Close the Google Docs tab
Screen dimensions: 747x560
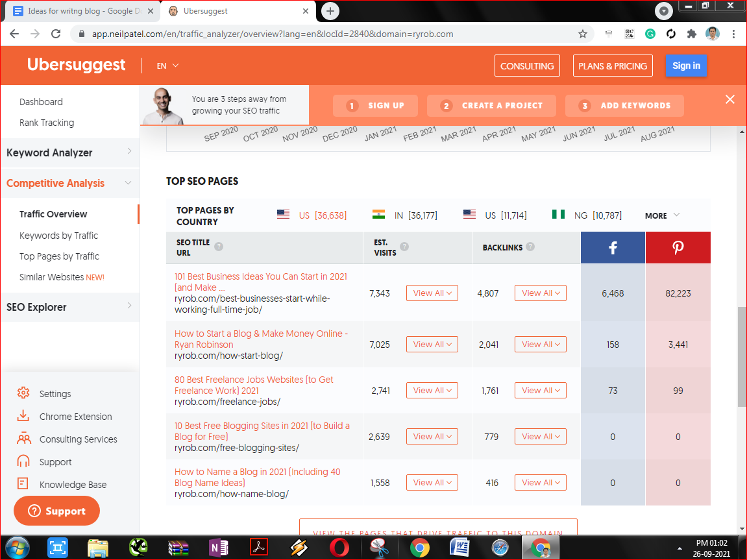(x=151, y=11)
